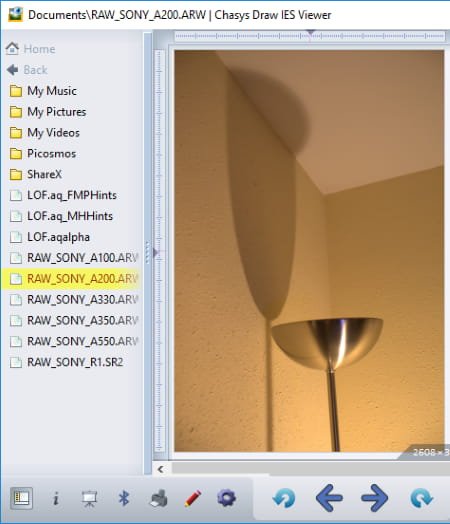
Task: Click the horizontal scrollbar track under the image
Action: coord(311,468)
